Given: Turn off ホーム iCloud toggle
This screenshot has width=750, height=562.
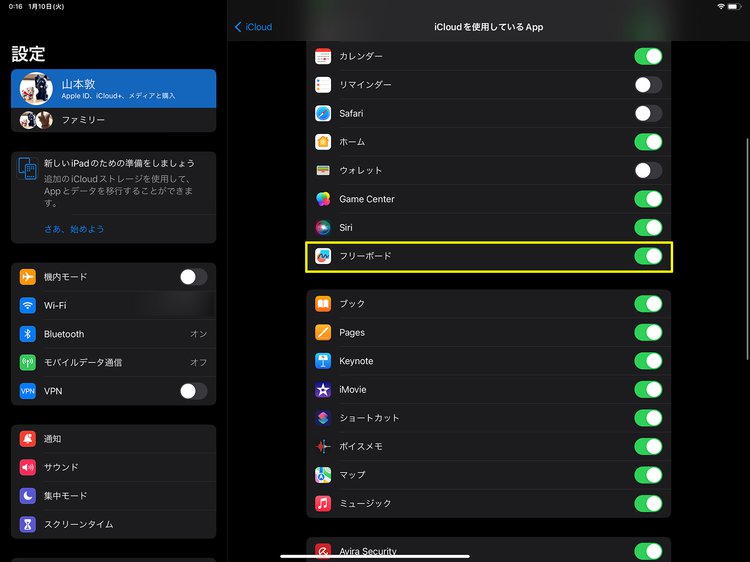Looking at the screenshot, I should (648, 142).
